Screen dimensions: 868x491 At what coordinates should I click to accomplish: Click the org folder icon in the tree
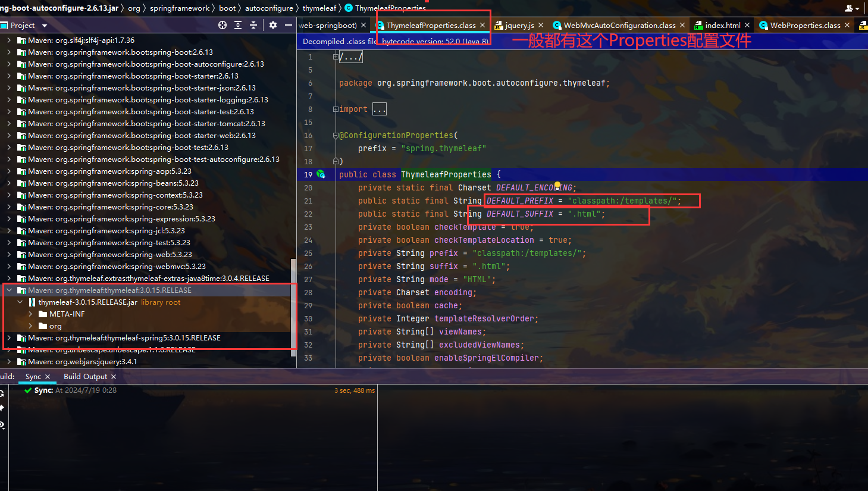[43, 326]
